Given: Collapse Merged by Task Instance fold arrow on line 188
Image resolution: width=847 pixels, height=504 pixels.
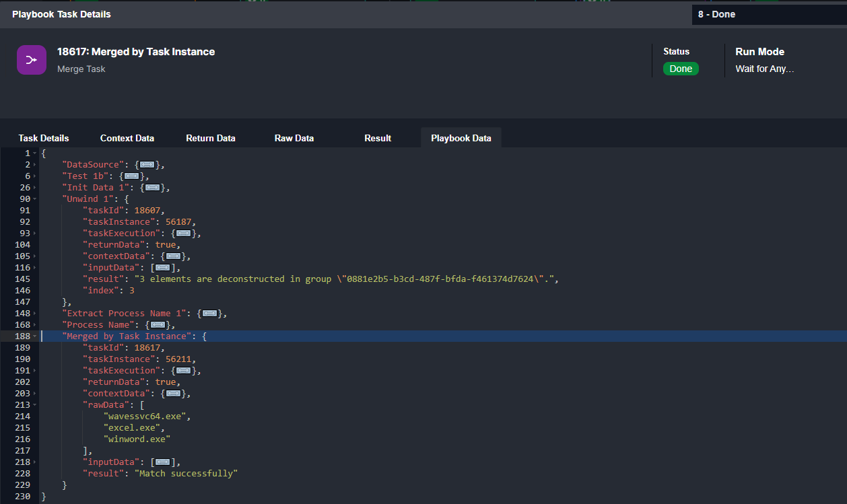Looking at the screenshot, I should [34, 336].
